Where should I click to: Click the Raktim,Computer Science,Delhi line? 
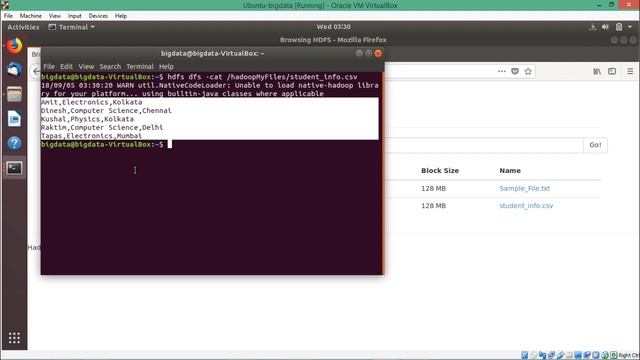point(102,127)
